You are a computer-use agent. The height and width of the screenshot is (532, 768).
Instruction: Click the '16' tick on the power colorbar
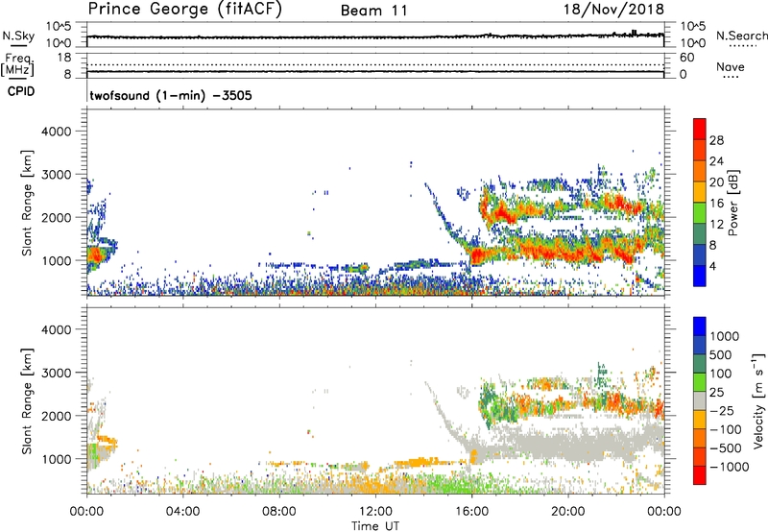(x=716, y=204)
